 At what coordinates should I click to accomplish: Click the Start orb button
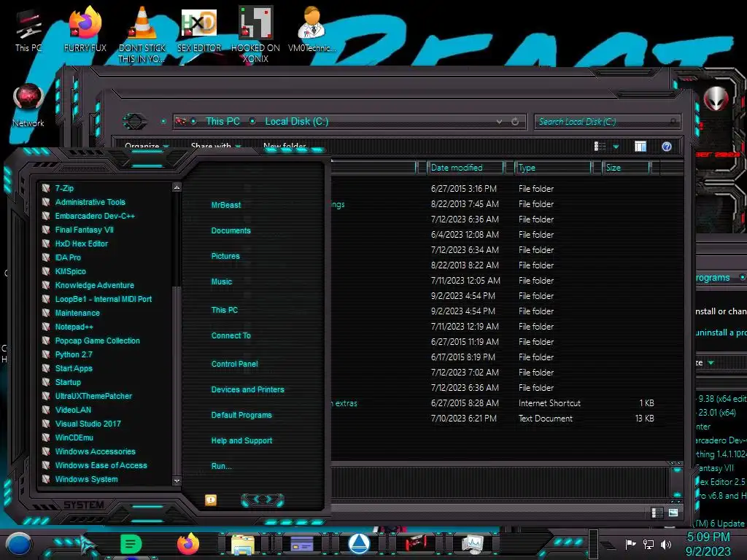(x=18, y=544)
